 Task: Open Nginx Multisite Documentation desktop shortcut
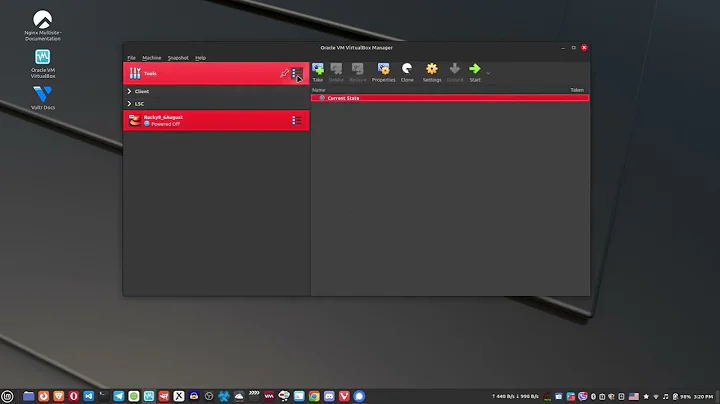point(43,25)
